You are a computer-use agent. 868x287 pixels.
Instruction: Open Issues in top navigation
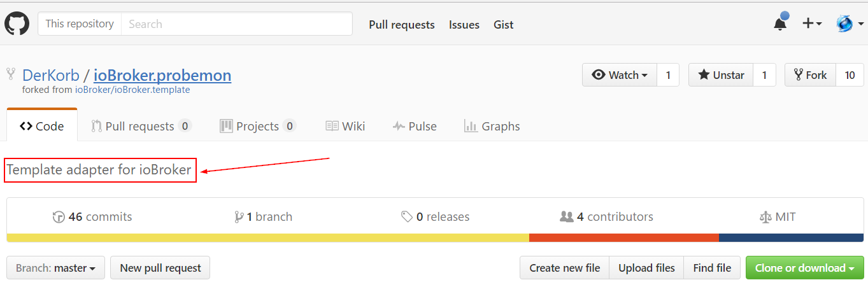(464, 25)
